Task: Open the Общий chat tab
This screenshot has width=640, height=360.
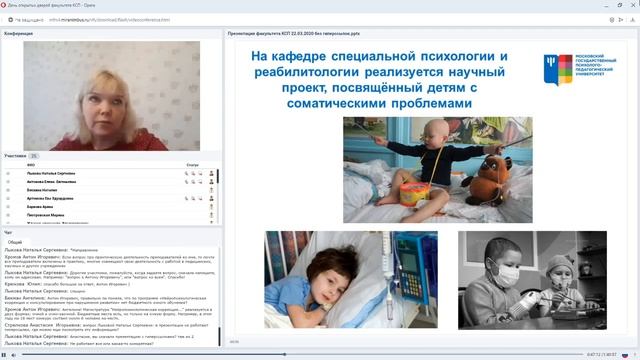Action: click(15, 242)
